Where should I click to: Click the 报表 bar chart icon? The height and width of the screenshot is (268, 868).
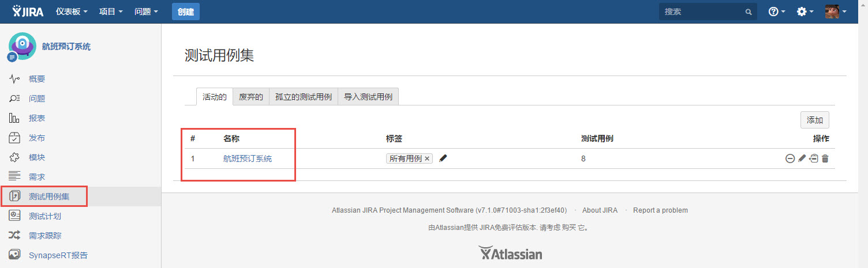[15, 118]
